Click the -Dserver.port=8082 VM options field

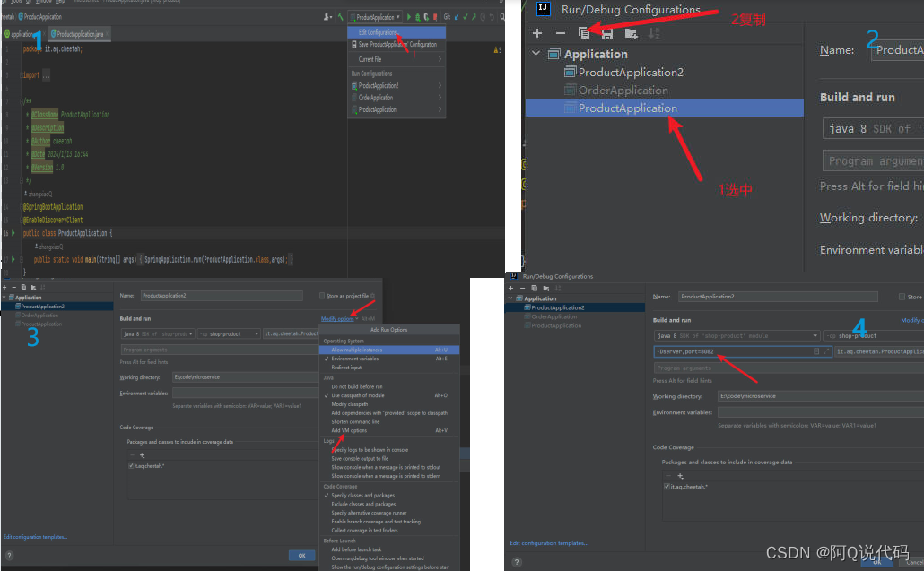[743, 351]
